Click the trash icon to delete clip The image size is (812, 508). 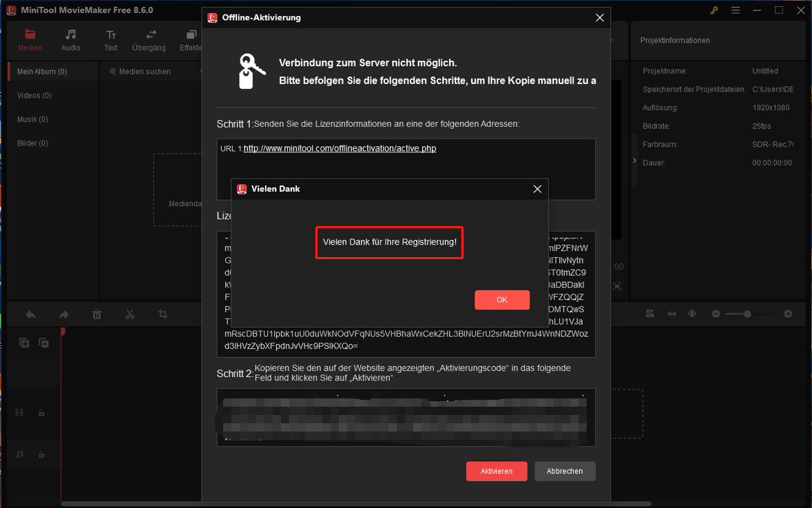click(96, 314)
